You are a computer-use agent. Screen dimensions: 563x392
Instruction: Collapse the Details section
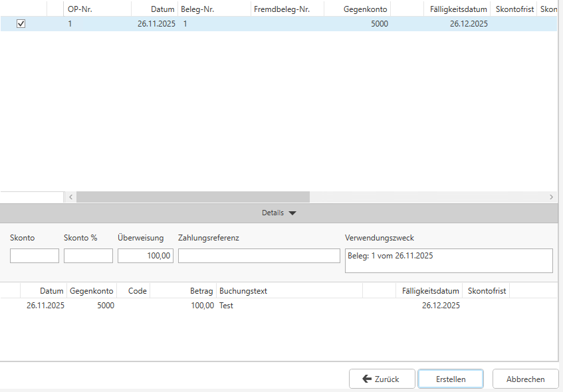tap(279, 213)
